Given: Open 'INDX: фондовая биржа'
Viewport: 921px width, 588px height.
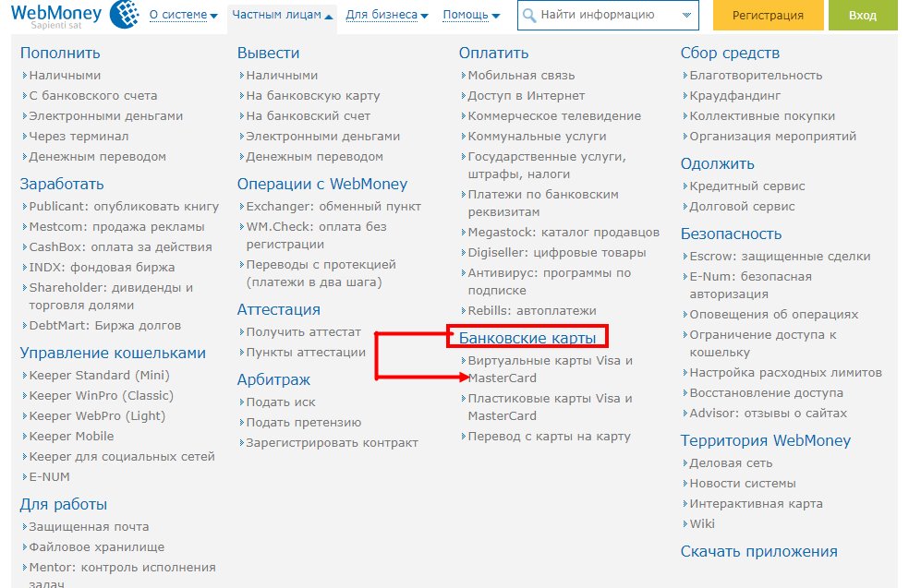Looking at the screenshot, I should point(103,268).
